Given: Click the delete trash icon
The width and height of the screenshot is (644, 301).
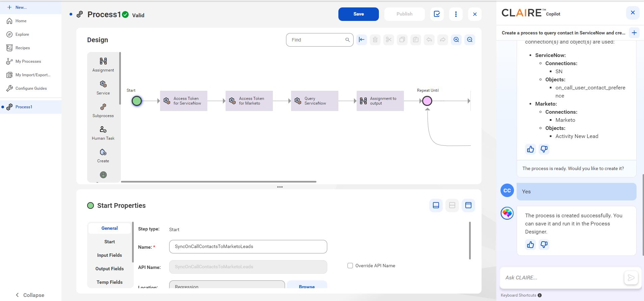Looking at the screenshot, I should point(375,40).
